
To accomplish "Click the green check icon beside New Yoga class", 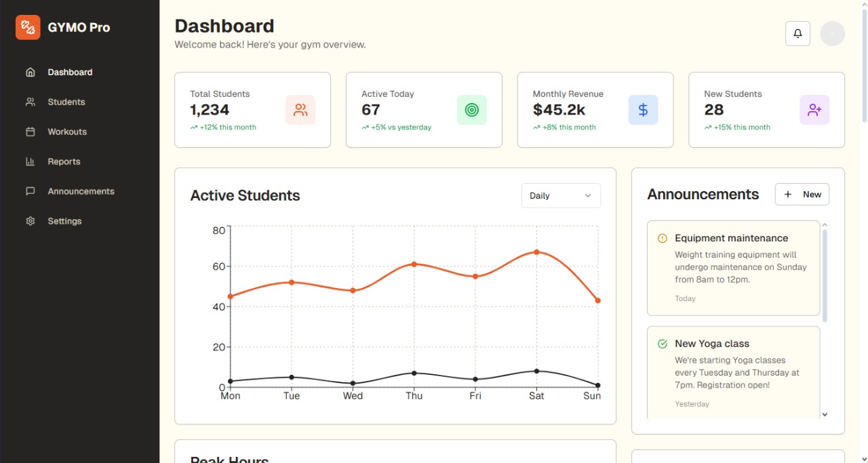I will 663,344.
